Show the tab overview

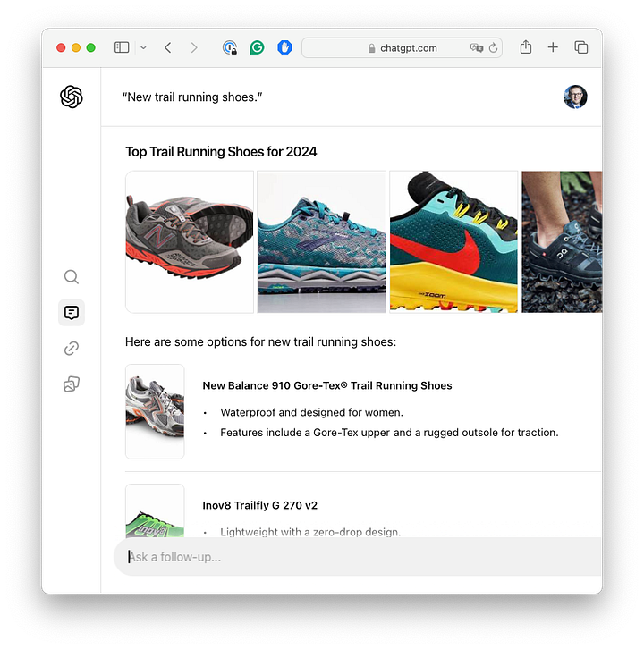581,47
